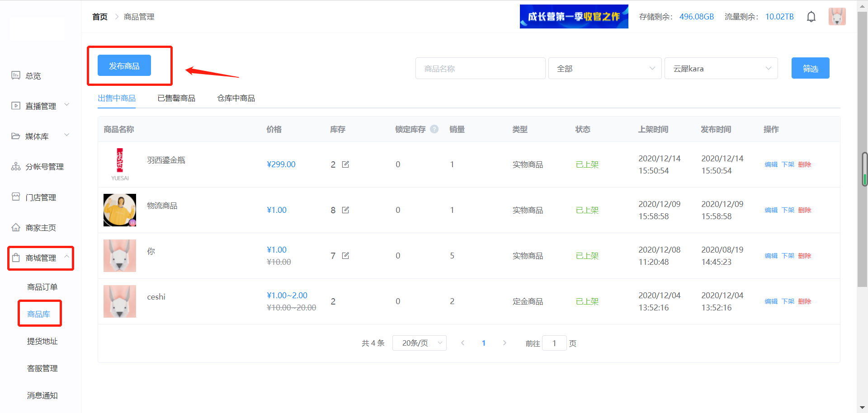Click 编辑 for 羽西鎏金瓶
Screen dimensions: 868x413
[x=771, y=164]
